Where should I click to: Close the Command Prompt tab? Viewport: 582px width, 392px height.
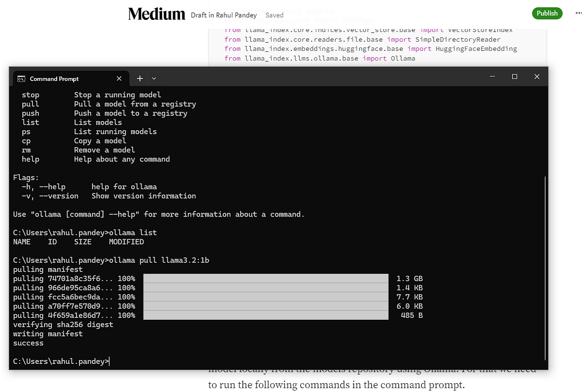click(x=119, y=78)
